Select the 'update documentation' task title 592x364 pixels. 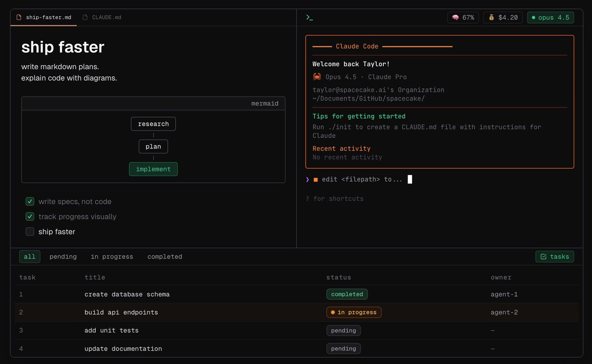pos(123,349)
